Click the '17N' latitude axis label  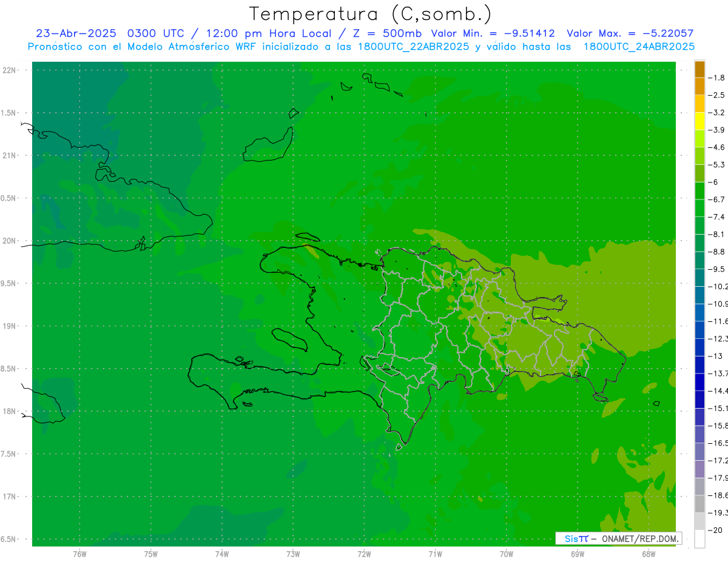pos(9,497)
